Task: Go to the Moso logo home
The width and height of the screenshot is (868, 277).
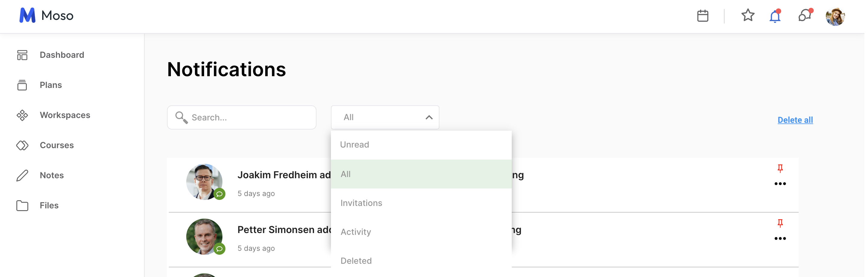Action: (46, 15)
